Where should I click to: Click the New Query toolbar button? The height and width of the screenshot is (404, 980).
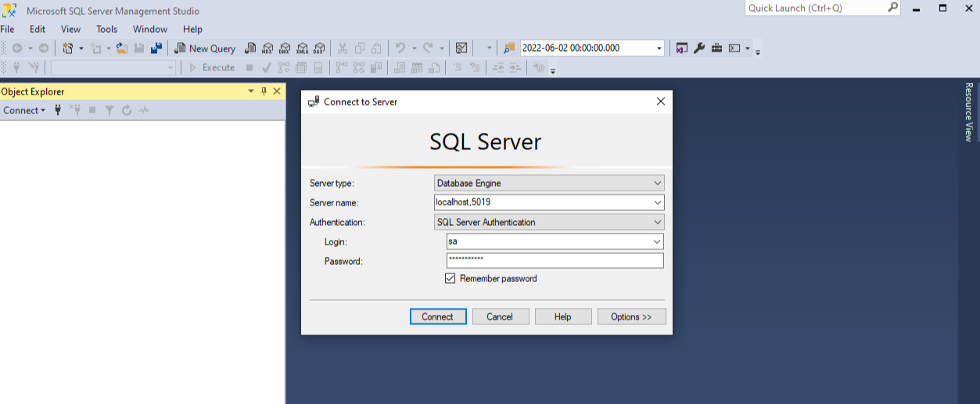point(205,48)
